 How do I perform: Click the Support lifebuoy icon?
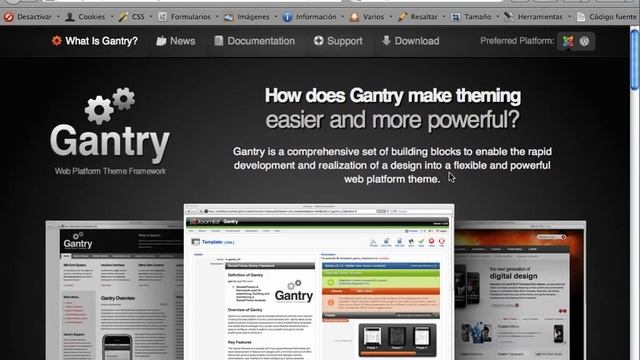[x=318, y=41]
